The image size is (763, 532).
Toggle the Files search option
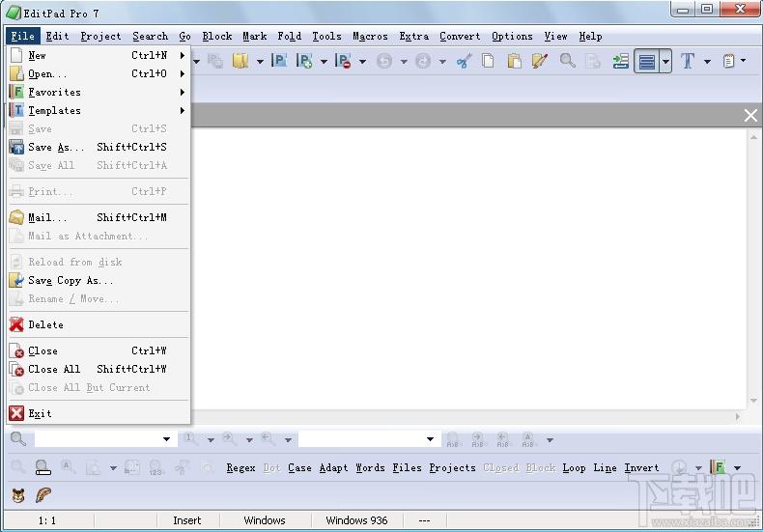pos(408,468)
